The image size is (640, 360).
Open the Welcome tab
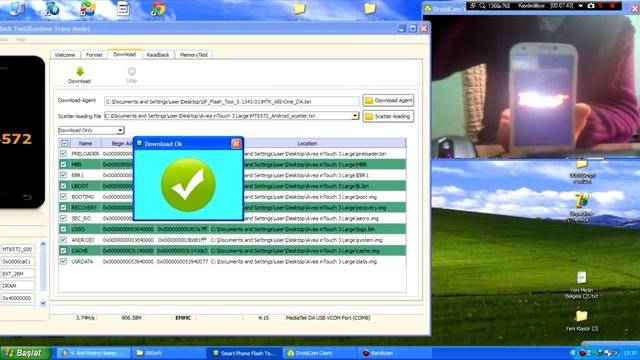pos(65,55)
